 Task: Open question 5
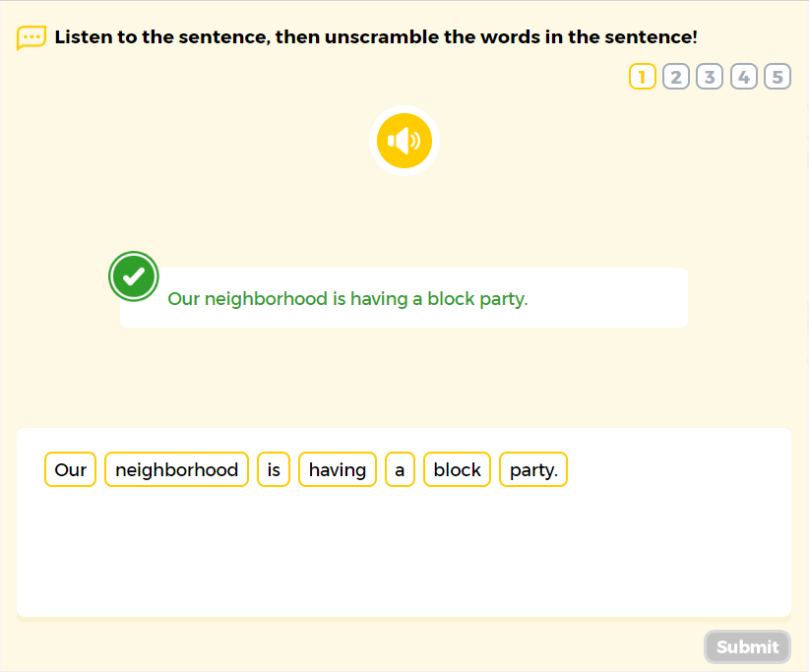[x=778, y=76]
